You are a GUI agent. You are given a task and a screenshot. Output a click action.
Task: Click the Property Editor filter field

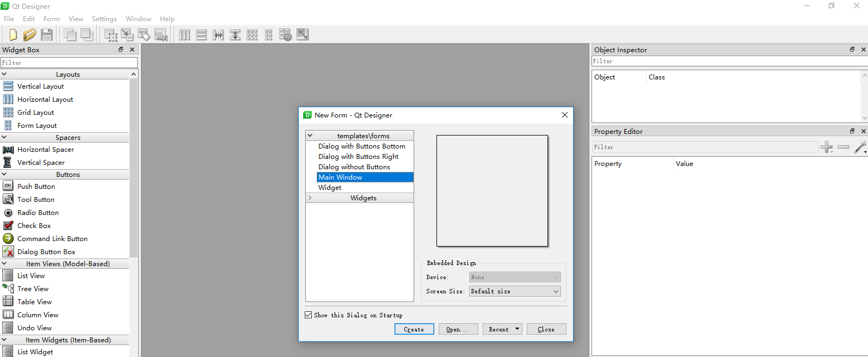[x=705, y=147]
